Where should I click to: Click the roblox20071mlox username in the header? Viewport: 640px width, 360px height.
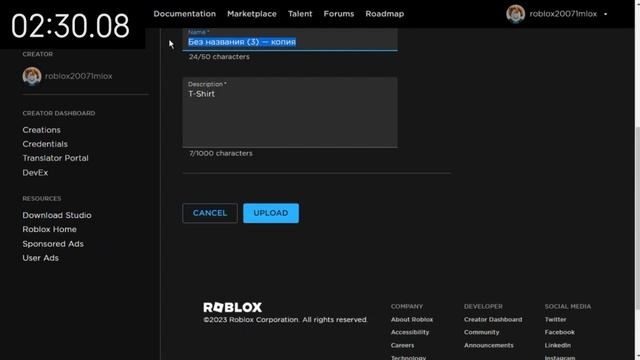coord(563,14)
